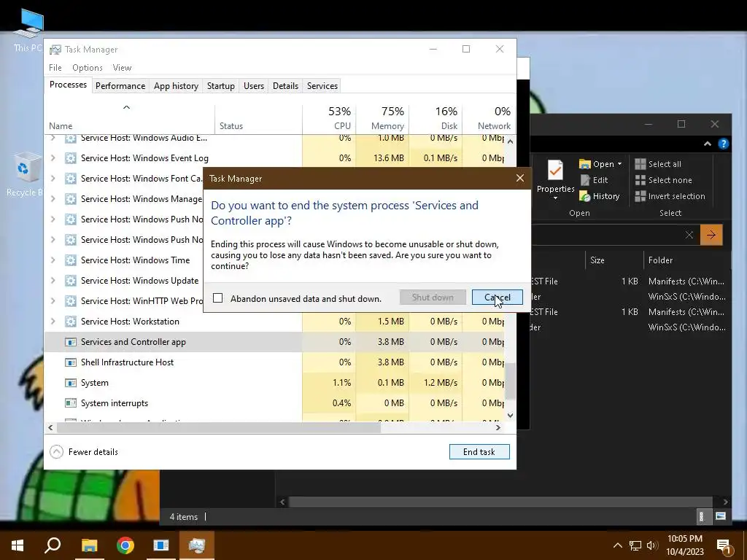The height and width of the screenshot is (560, 747).
Task: Open the View menu in Task Manager
Action: click(x=122, y=68)
